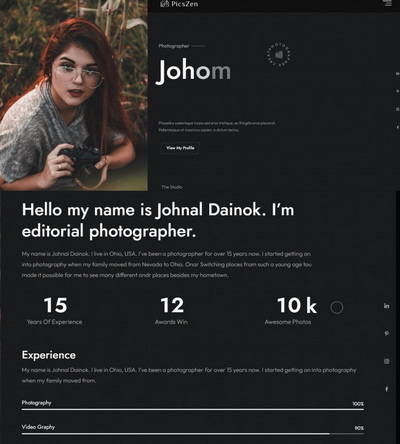Image resolution: width=400 pixels, height=444 pixels.
Task: Click the View My Profile button
Action: pos(180,148)
